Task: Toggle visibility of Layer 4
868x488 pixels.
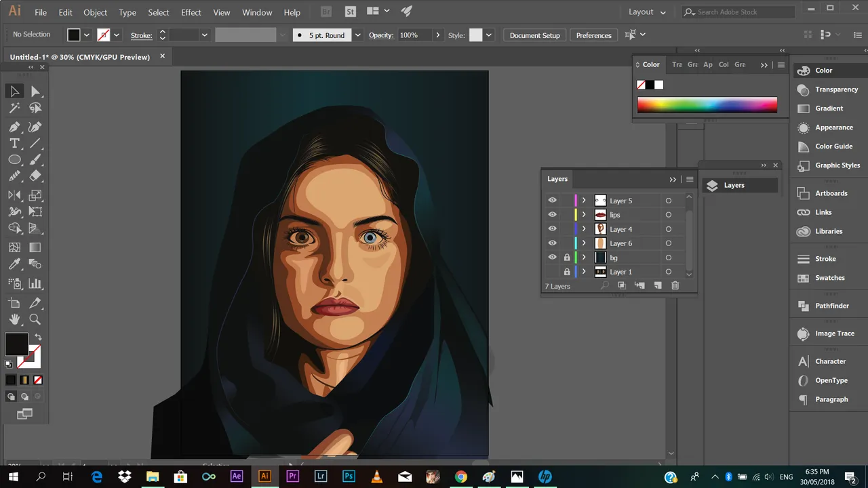Action: 552,229
